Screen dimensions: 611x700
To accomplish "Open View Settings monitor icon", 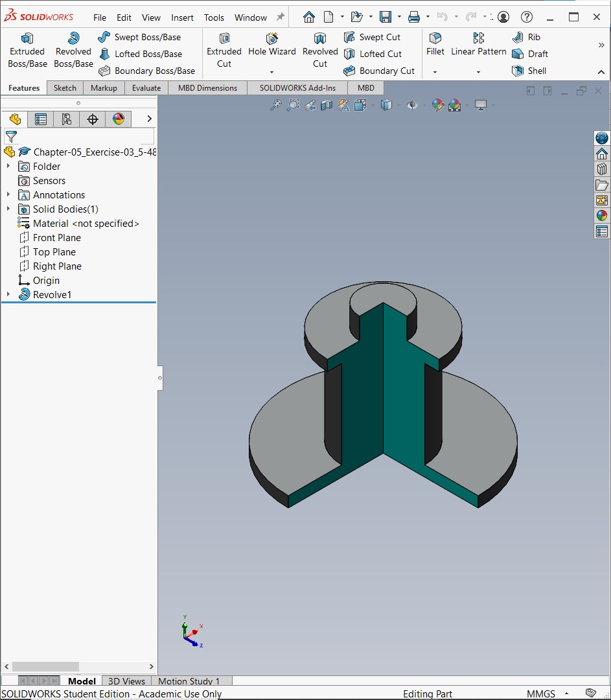I will (481, 106).
